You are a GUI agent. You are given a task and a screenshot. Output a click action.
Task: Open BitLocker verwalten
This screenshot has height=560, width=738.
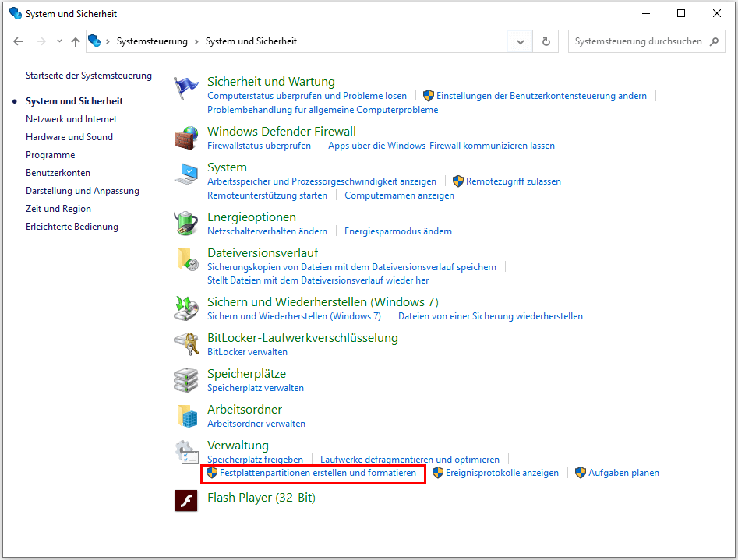[247, 352]
